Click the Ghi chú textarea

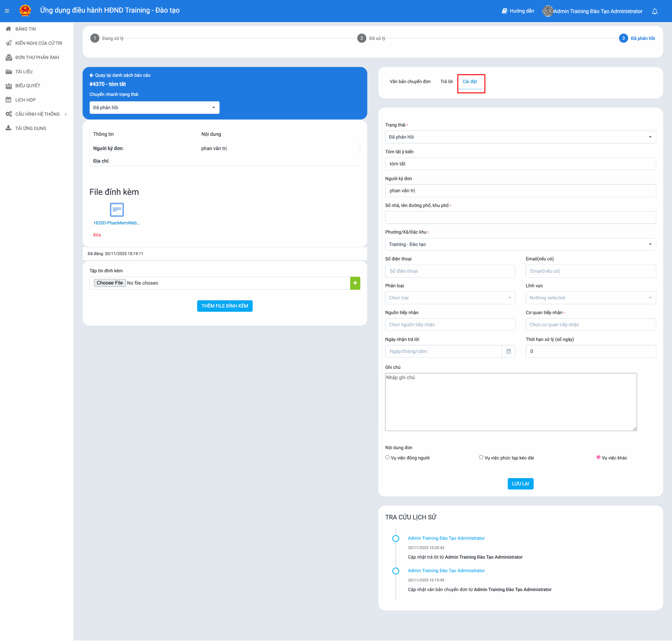pyautogui.click(x=511, y=402)
